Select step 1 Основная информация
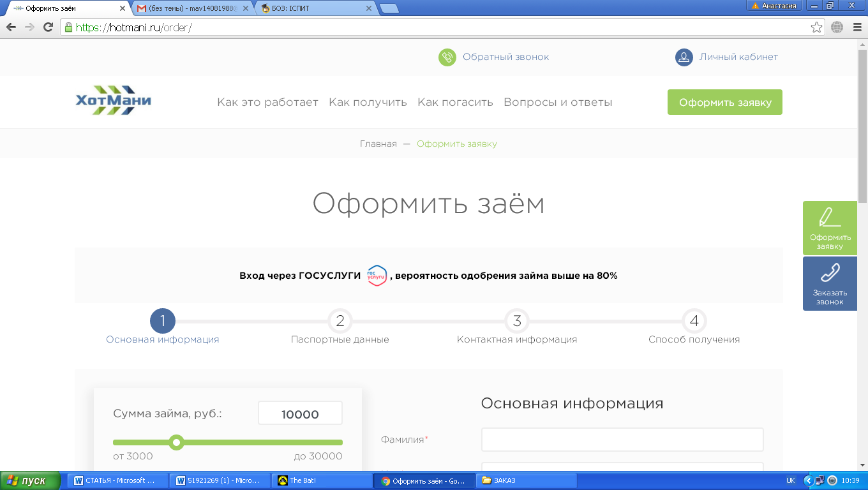Viewport: 868px width, 490px height. click(162, 327)
